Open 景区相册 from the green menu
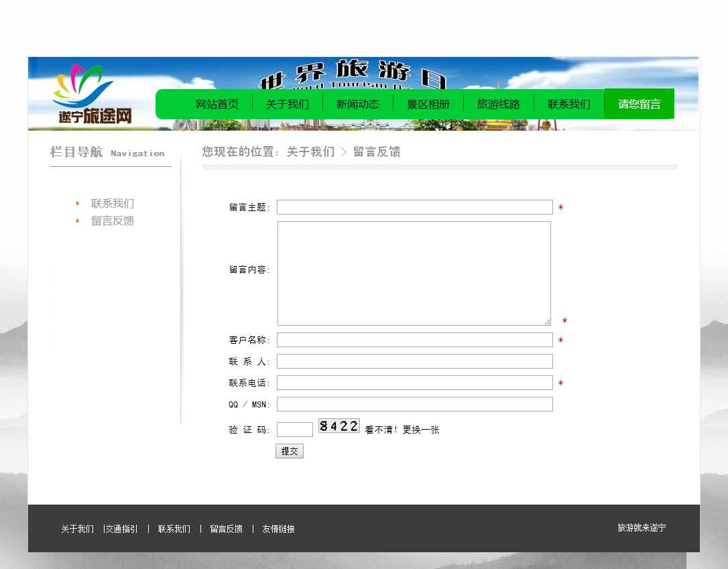 point(428,104)
